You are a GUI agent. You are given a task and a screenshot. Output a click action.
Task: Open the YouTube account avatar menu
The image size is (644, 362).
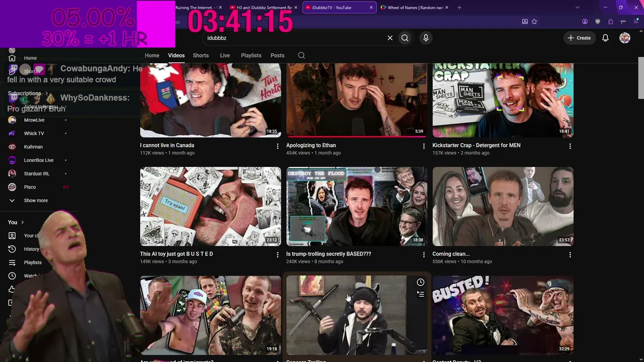coord(625,38)
